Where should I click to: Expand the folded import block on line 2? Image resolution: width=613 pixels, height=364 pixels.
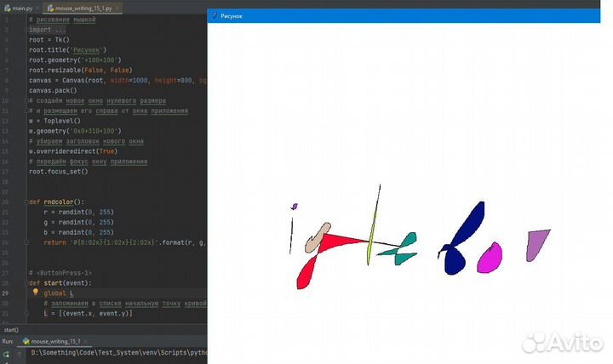tap(26, 30)
